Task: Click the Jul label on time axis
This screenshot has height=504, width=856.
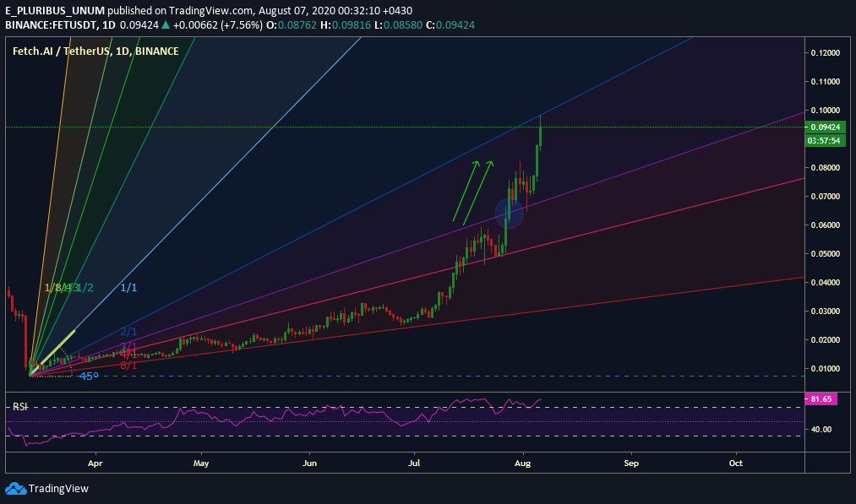Action: click(414, 463)
